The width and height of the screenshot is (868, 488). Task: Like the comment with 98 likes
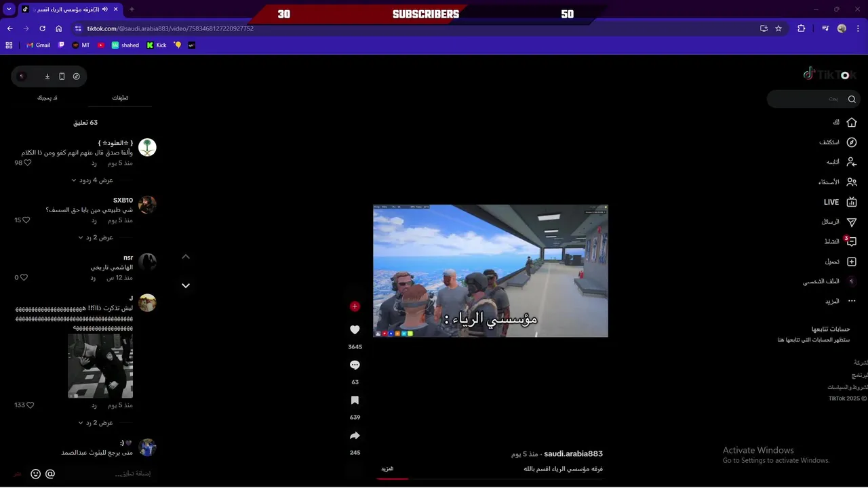pos(28,163)
